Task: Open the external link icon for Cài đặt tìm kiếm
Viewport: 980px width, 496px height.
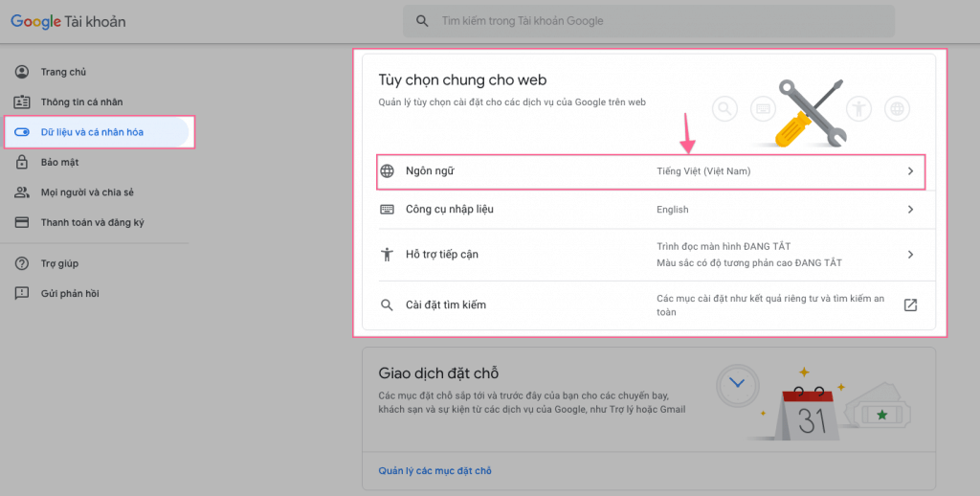Action: 910,305
